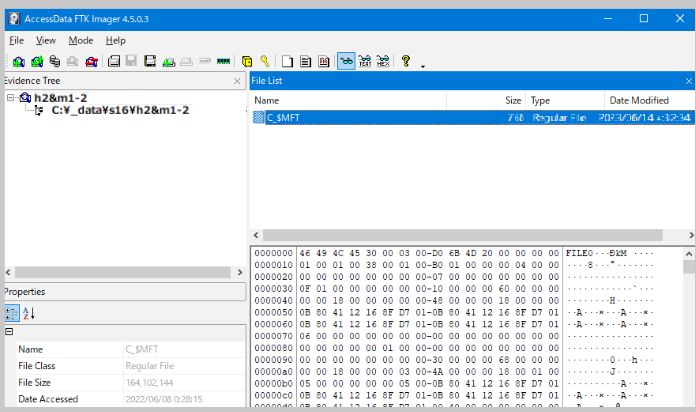Click the Add All Attached Devices icon
The height and width of the screenshot is (412, 696).
point(37,61)
